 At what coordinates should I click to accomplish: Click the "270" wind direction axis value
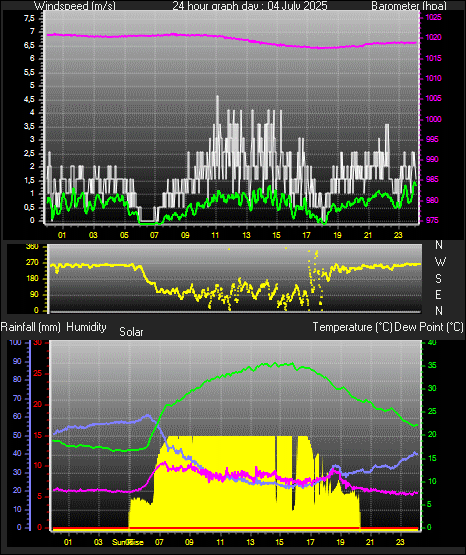(33, 263)
